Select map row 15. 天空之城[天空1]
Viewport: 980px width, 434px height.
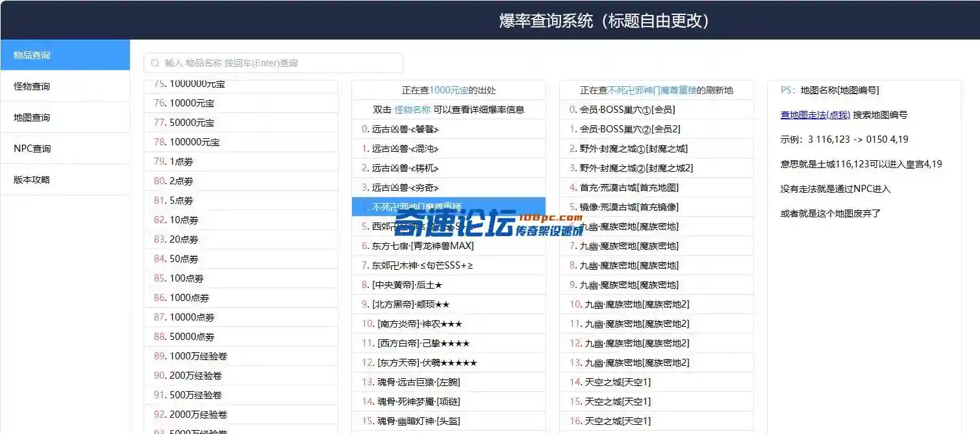(657, 402)
